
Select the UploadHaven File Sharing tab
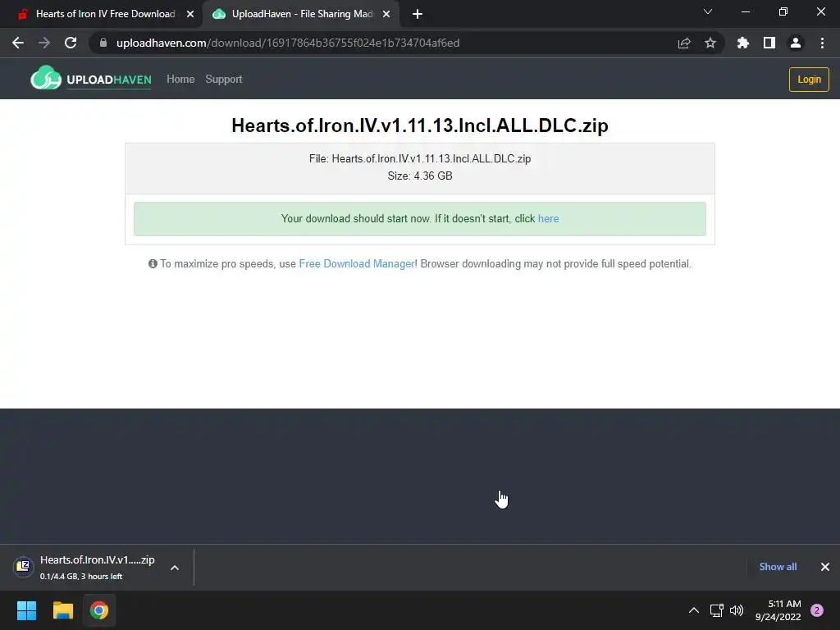[301, 14]
